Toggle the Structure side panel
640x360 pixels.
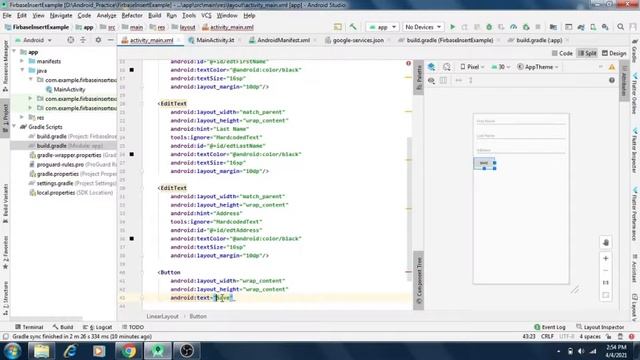[5, 298]
